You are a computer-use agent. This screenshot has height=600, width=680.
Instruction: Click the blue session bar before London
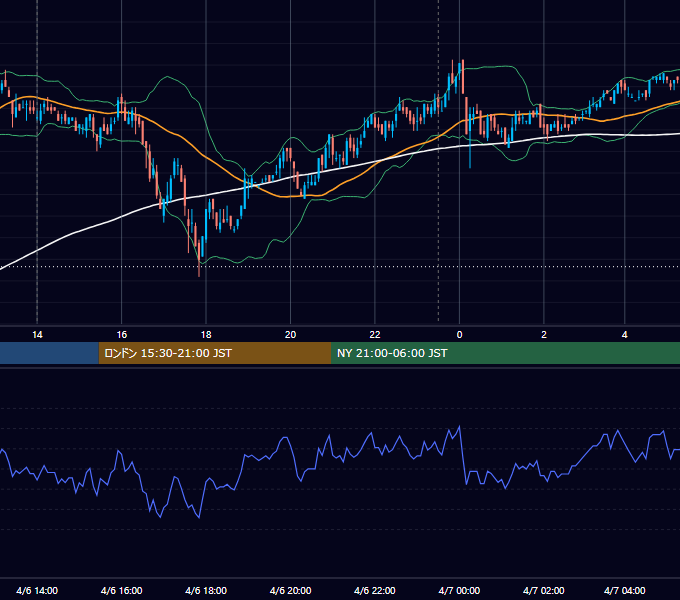(x=49, y=353)
